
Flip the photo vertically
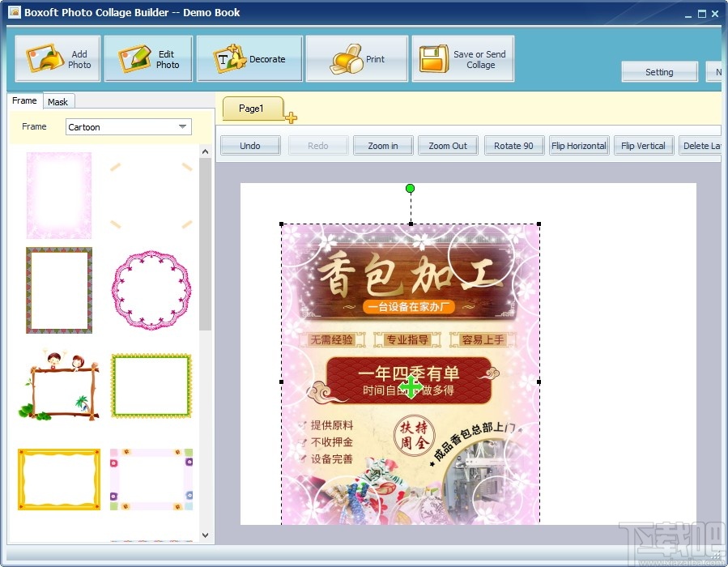click(x=643, y=145)
